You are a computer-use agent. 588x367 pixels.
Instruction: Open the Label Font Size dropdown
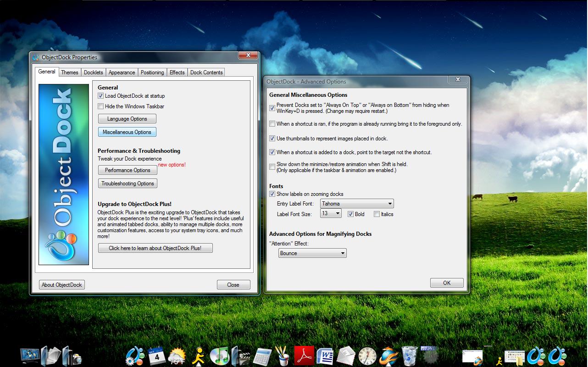331,213
